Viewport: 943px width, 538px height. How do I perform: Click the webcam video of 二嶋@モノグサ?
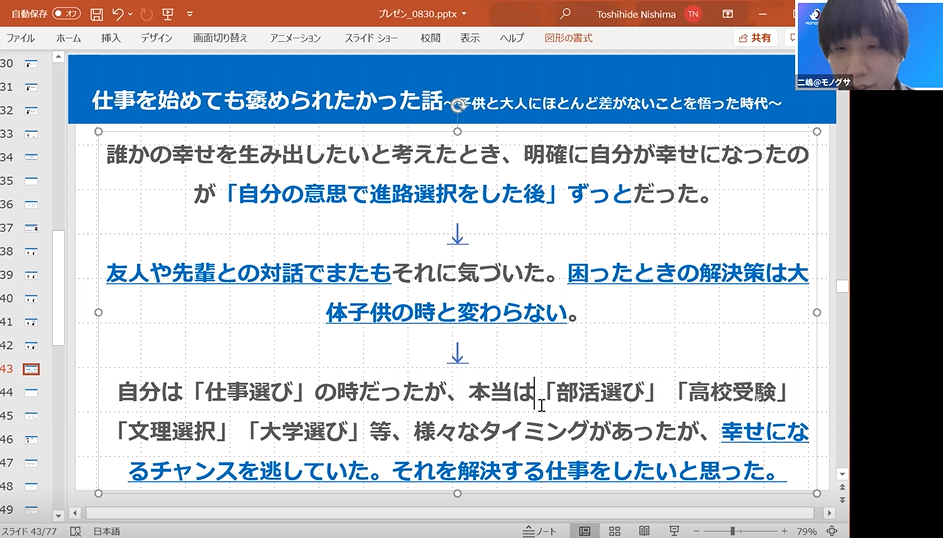click(x=868, y=44)
